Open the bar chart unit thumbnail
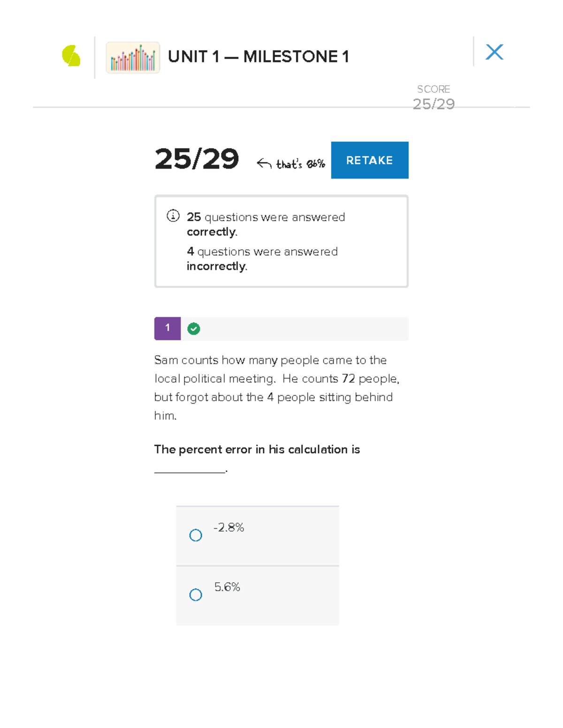Viewport: 563px width, 728px height. [133, 58]
